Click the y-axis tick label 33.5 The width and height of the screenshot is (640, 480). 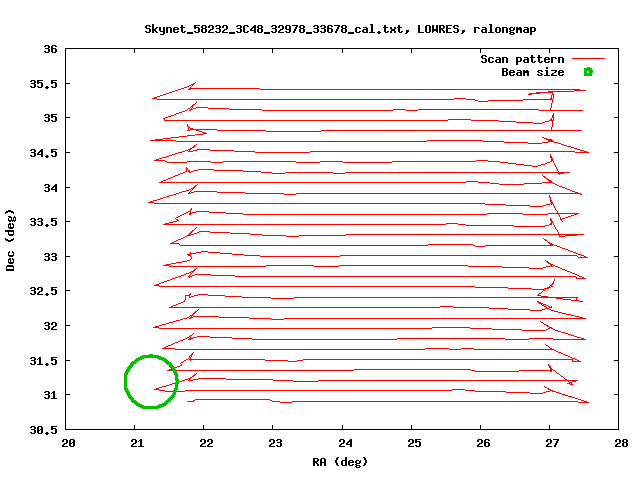click(44, 222)
